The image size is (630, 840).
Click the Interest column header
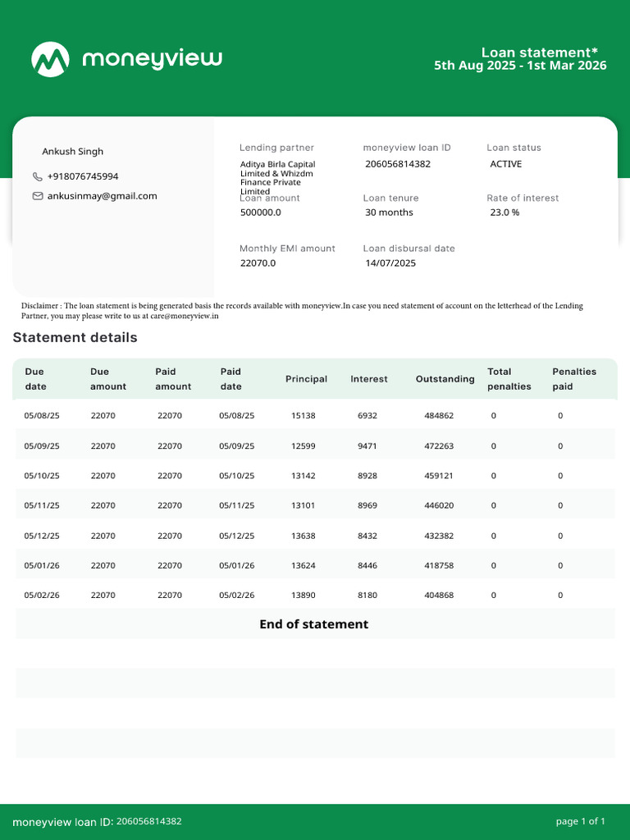(369, 379)
